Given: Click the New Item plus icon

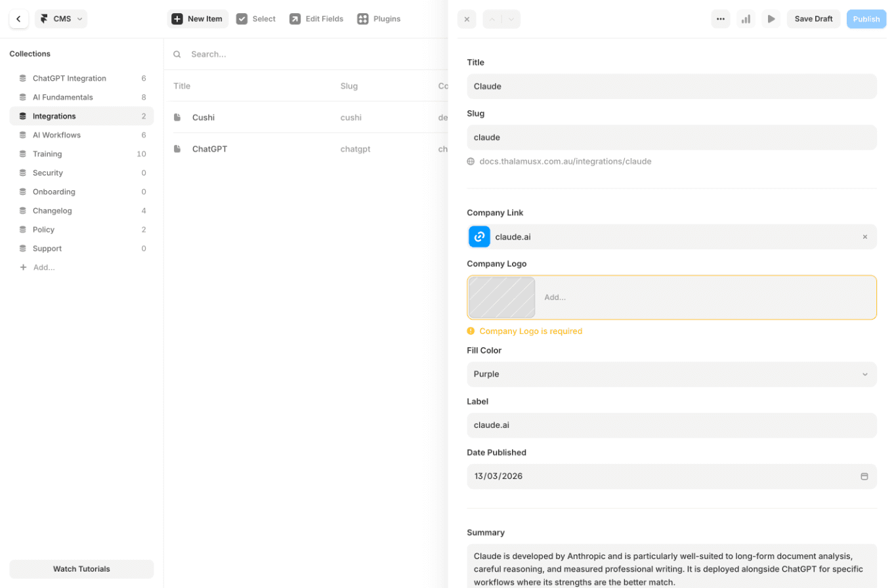Looking at the screenshot, I should [177, 19].
